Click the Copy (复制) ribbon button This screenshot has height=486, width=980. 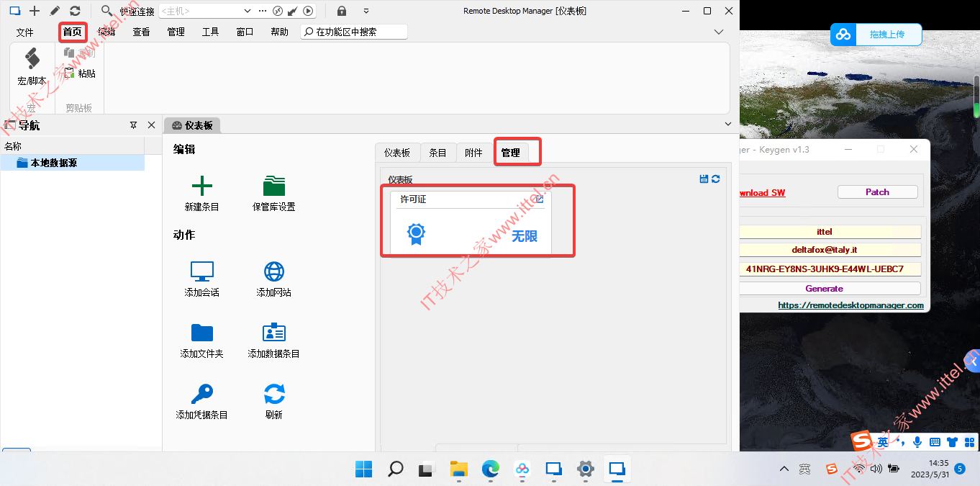click(80, 53)
